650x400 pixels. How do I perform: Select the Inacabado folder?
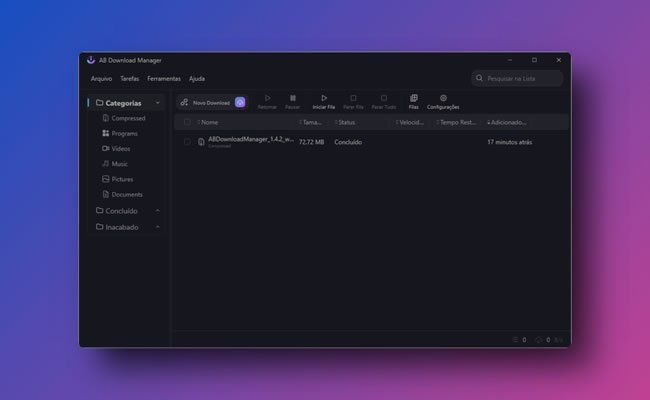coord(122,227)
